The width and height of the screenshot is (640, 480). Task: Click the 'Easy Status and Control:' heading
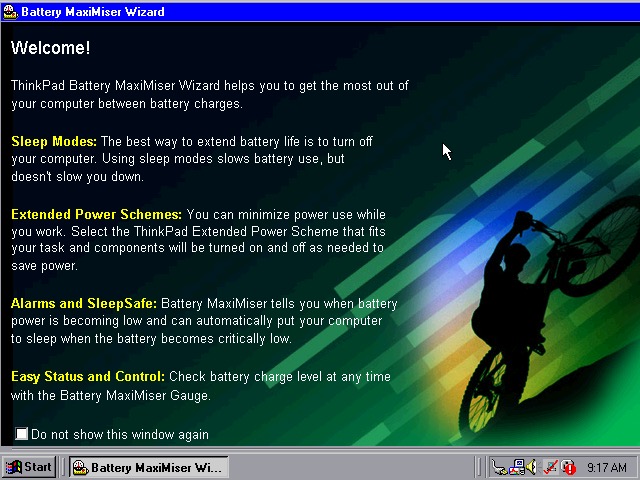88,377
